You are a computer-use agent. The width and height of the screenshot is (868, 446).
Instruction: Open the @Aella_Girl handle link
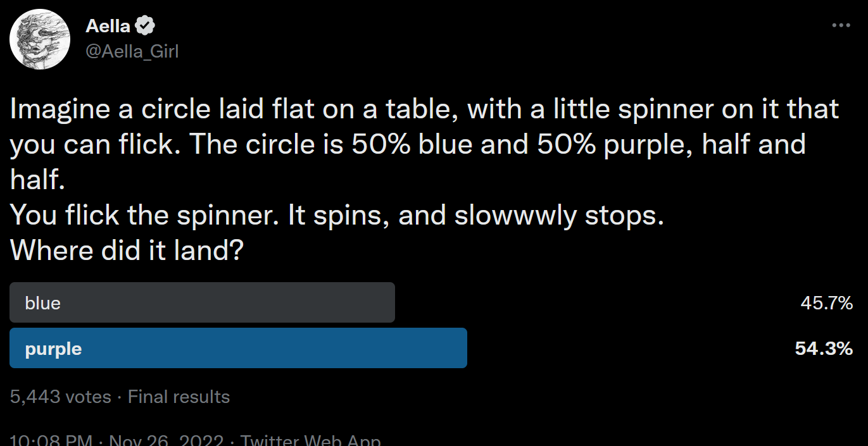(132, 51)
